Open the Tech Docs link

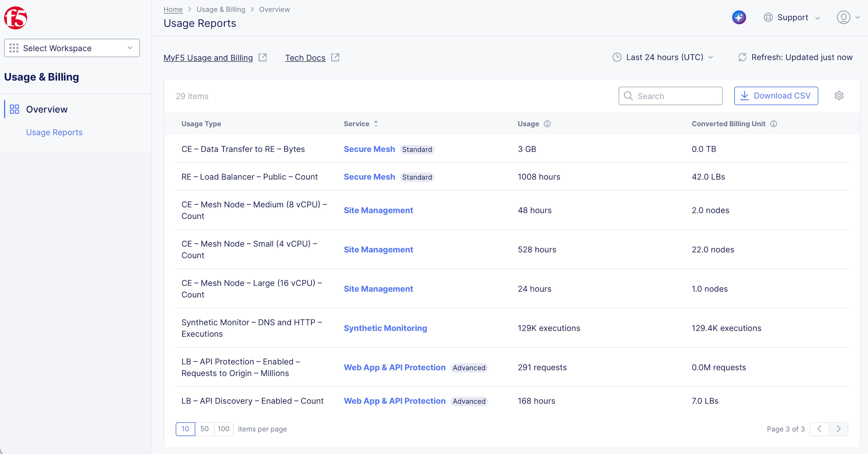pos(305,58)
